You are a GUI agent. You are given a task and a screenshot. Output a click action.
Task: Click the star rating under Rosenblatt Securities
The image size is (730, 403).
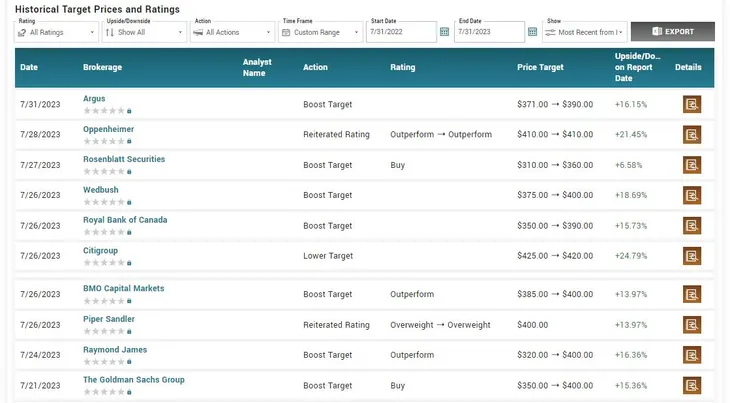(104, 172)
